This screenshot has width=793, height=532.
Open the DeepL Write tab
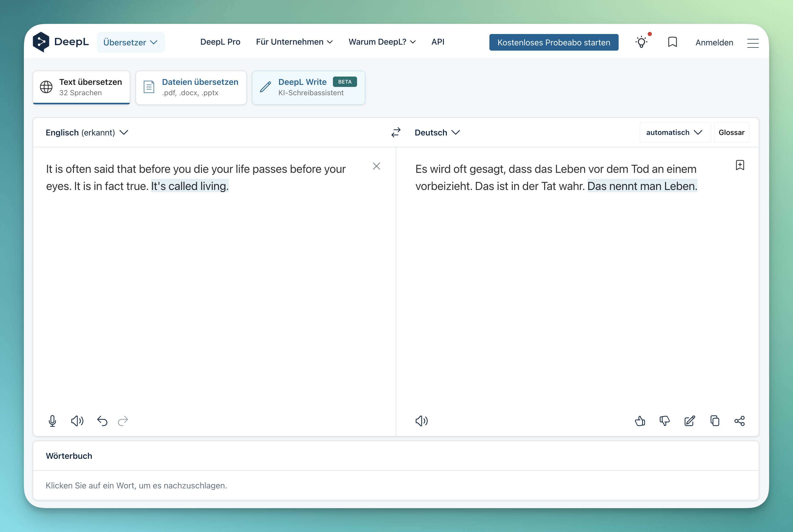308,87
